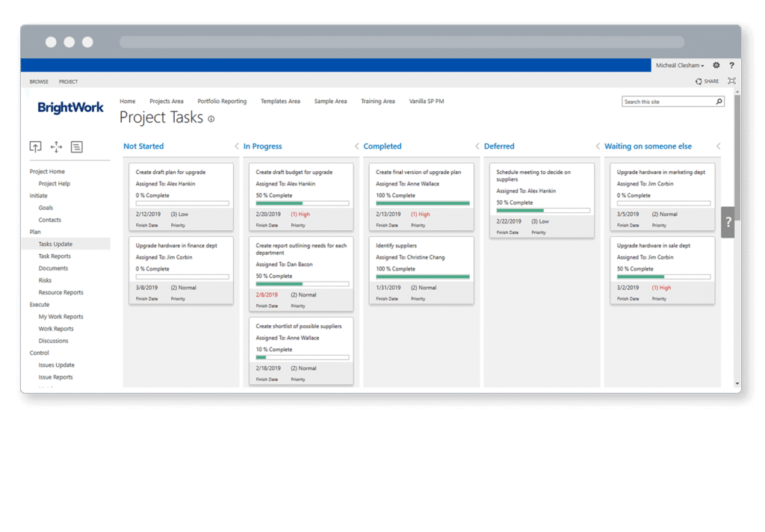Screen dimensions: 765x532
Task: Switch to the PROJECT ribbon tab
Action: coord(67,81)
